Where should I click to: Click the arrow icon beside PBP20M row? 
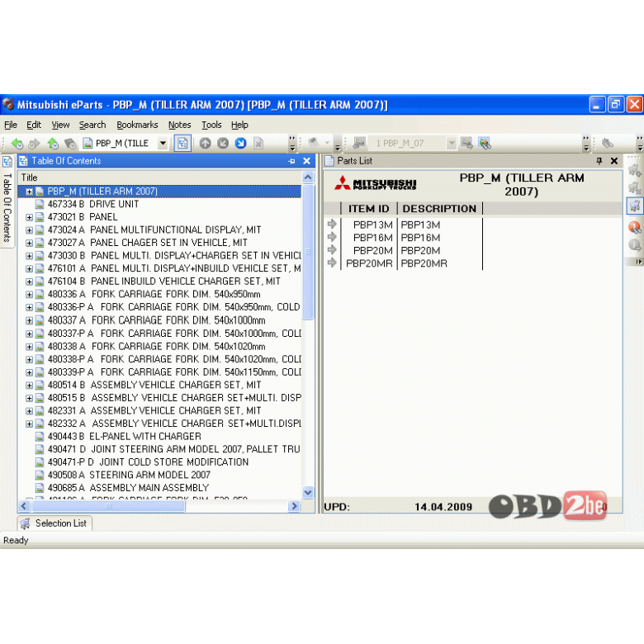(x=332, y=249)
